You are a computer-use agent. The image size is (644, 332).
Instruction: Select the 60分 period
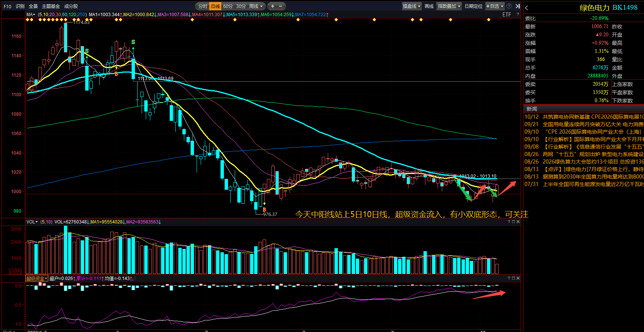pos(228,6)
